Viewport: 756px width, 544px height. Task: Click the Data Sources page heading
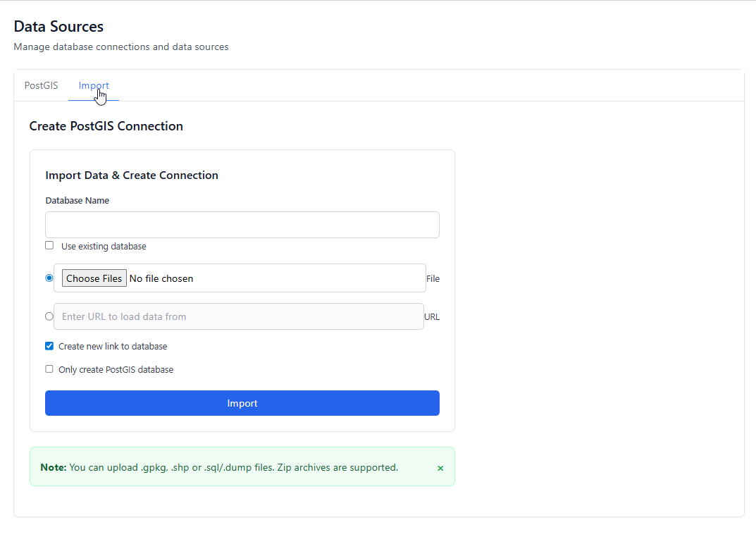point(58,27)
